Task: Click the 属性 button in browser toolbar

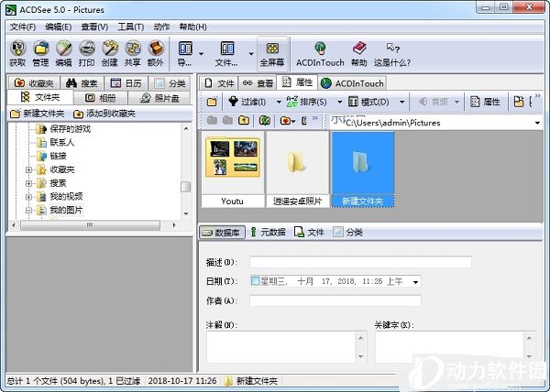Action: click(486, 102)
